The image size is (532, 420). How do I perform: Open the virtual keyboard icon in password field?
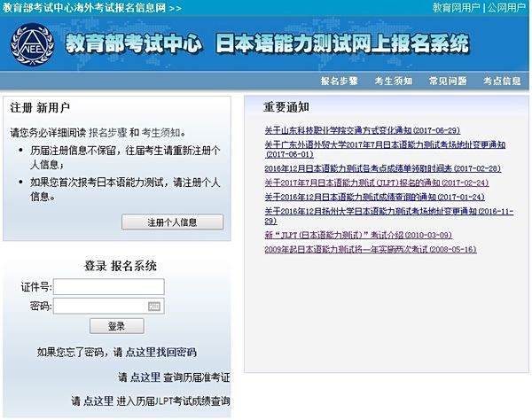154,307
